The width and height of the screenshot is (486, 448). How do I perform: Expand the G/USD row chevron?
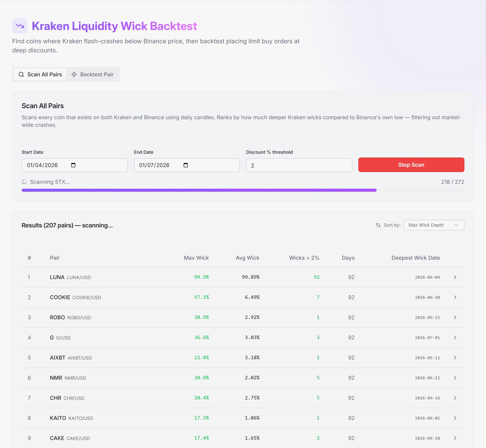pyautogui.click(x=455, y=338)
